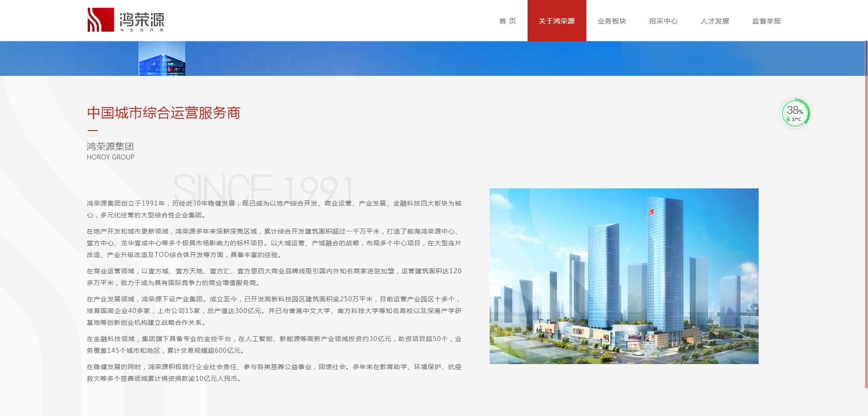
Task: Click the 鸿荣源集团 subtitle text
Action: 110,146
